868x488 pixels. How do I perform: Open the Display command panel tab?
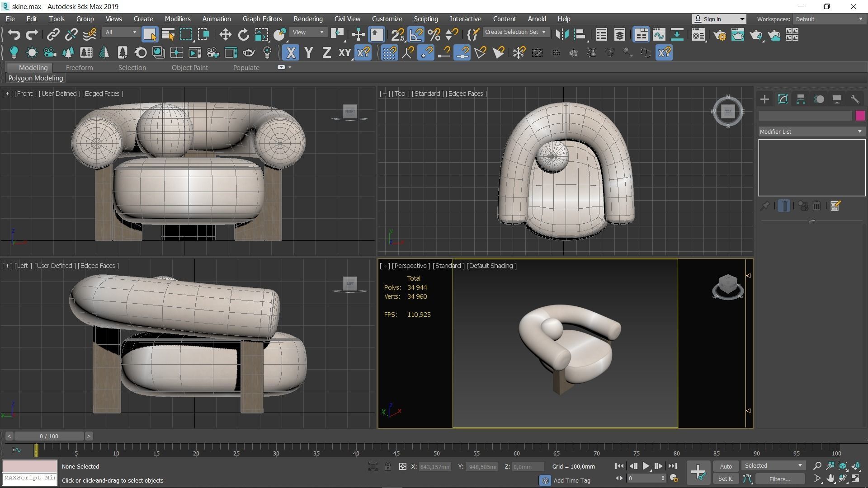(837, 99)
